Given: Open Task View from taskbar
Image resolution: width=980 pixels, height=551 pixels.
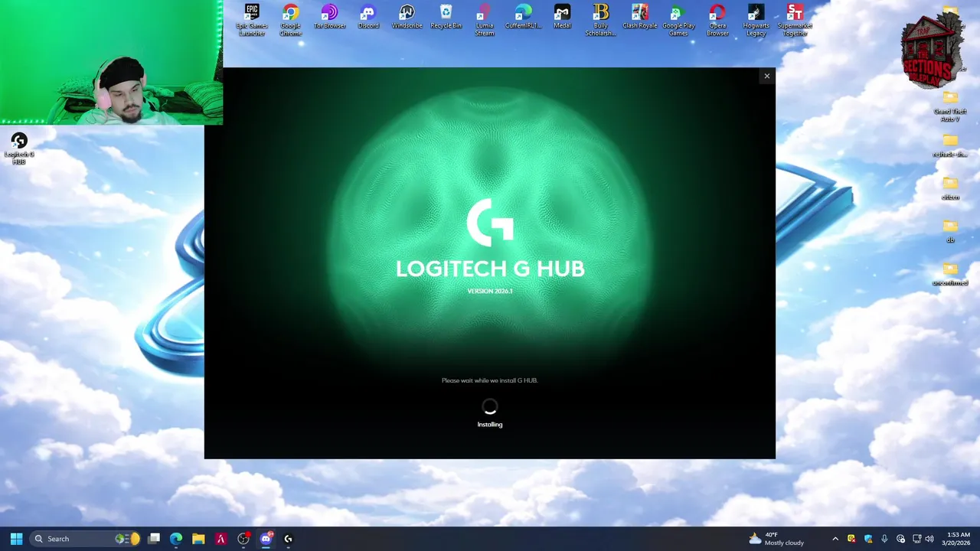Looking at the screenshot, I should tap(154, 539).
